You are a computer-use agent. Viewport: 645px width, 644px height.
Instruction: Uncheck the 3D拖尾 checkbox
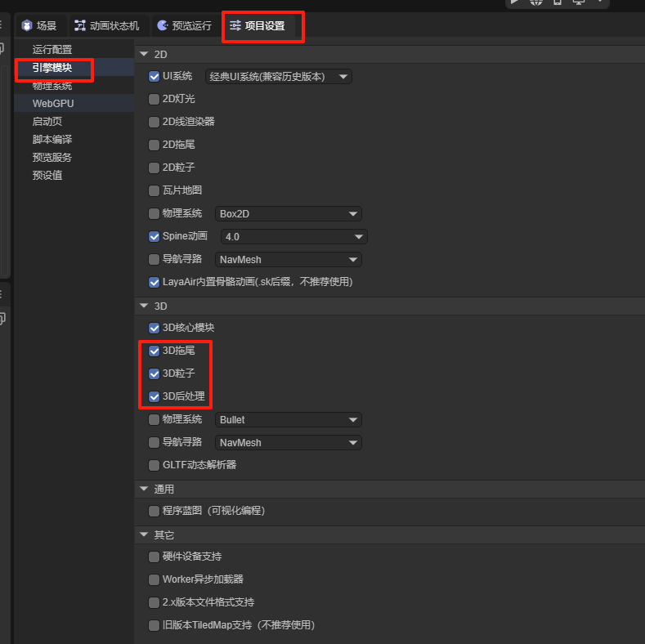pyautogui.click(x=154, y=351)
